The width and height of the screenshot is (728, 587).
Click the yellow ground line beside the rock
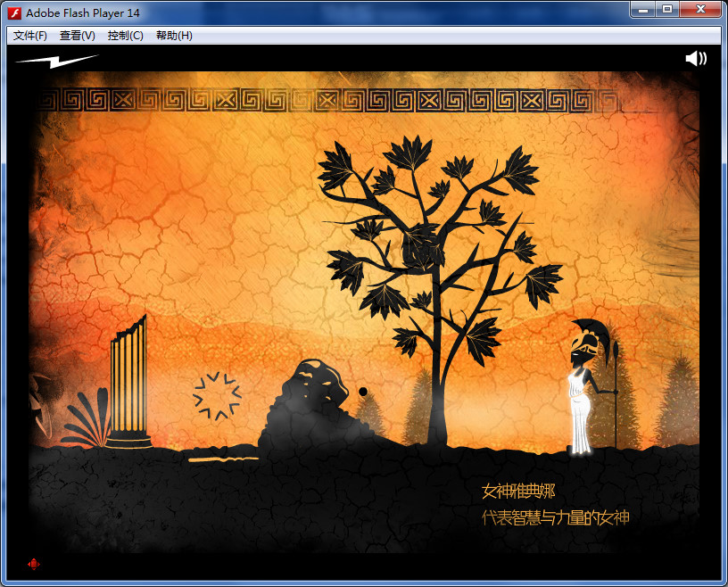pos(223,459)
